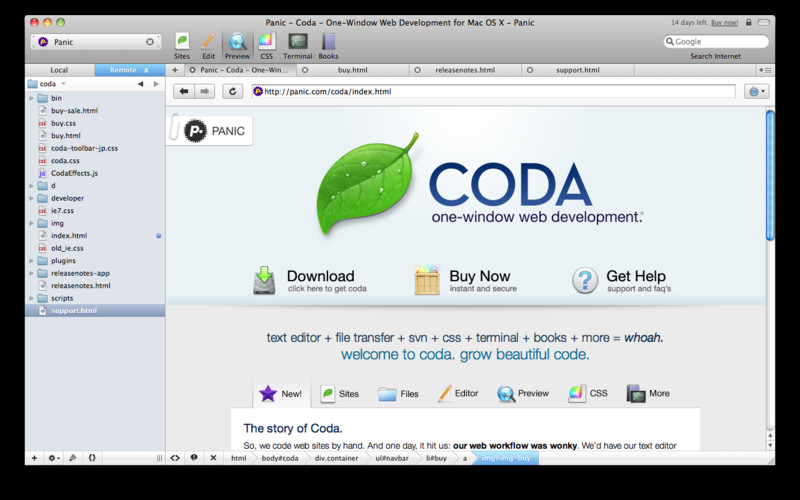800x500 pixels.
Task: Open the coda folder path dropdown
Action: (x=47, y=84)
